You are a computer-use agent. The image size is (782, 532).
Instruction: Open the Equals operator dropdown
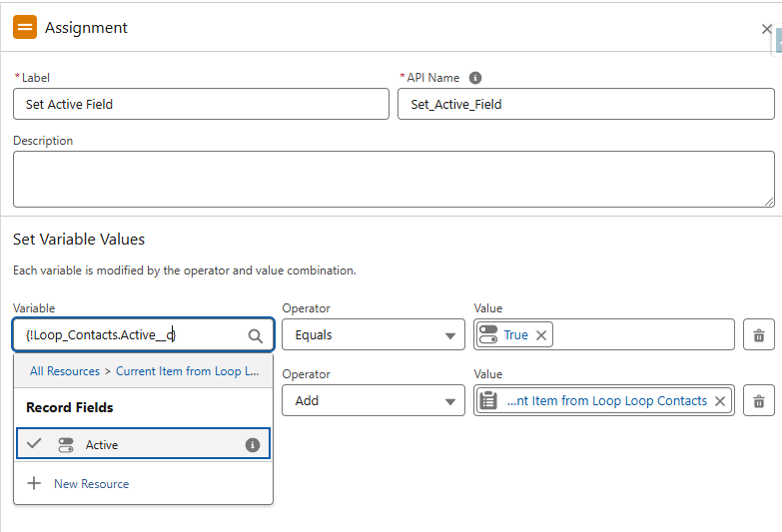[x=373, y=335]
